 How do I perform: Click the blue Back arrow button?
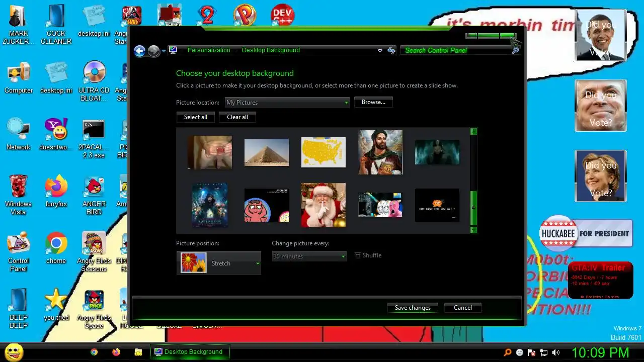(140, 51)
